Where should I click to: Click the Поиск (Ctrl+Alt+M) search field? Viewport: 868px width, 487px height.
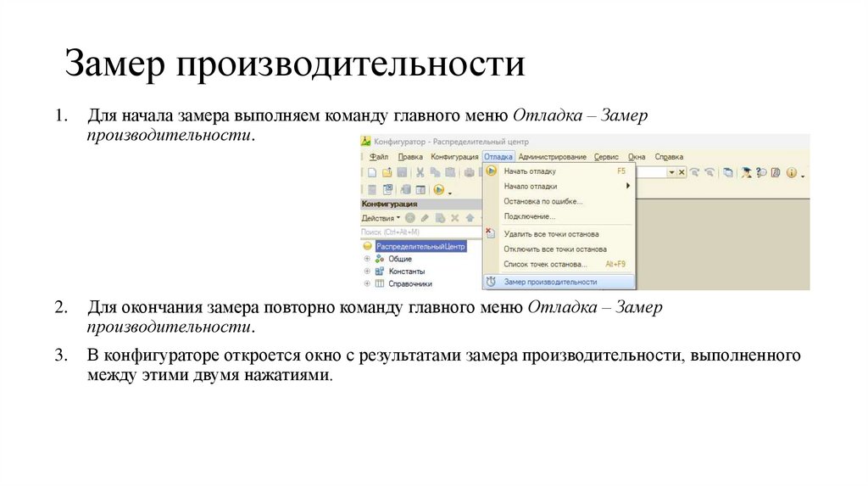point(421,232)
